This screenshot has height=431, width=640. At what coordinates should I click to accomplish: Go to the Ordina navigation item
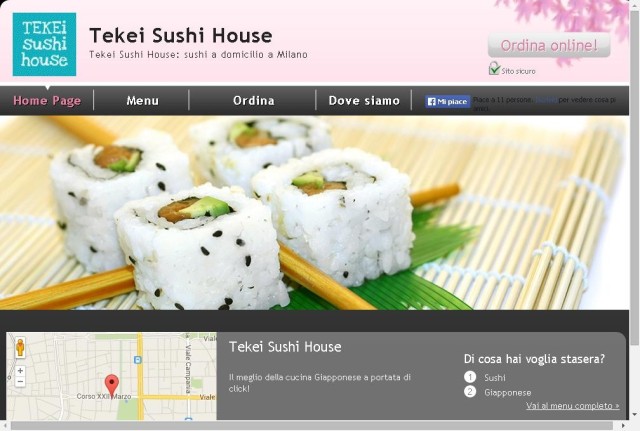coord(253,100)
